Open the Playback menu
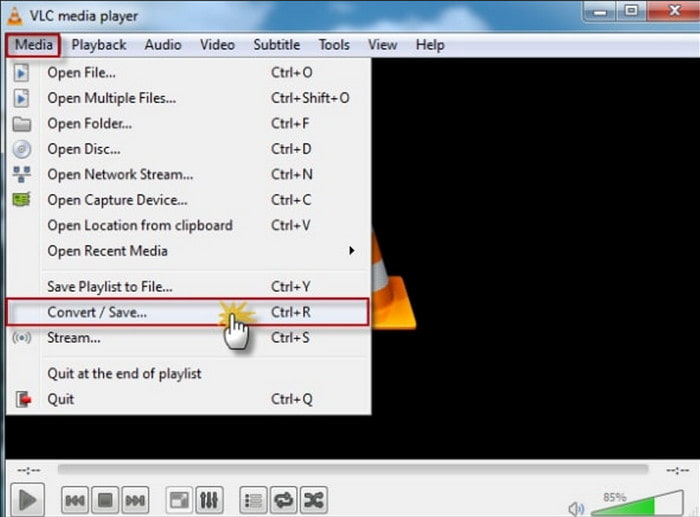 coord(99,45)
